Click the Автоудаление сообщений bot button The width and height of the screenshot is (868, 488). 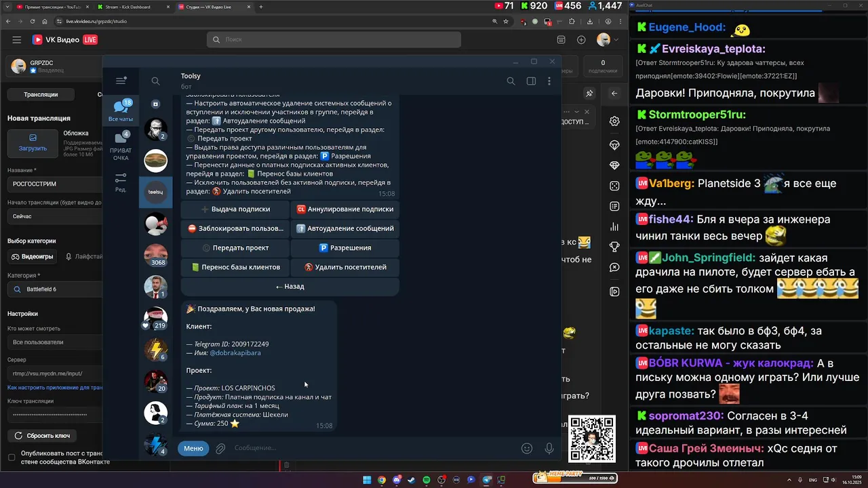coord(345,228)
